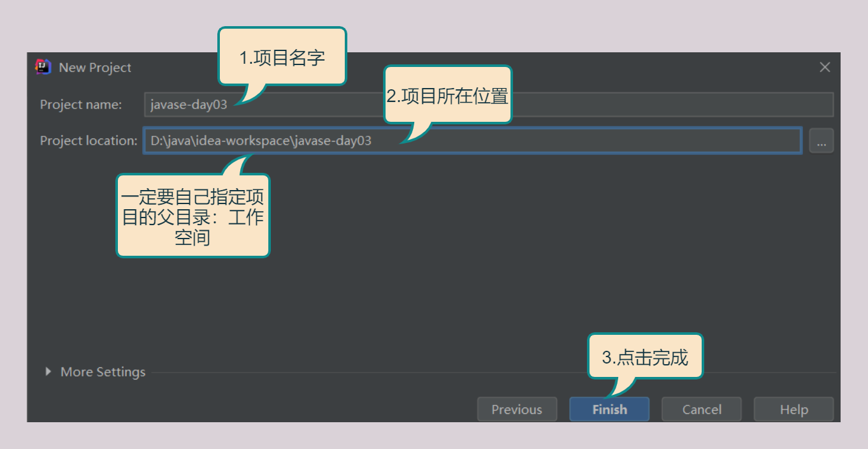Click inside the Project location path field
The width and height of the screenshot is (868, 449).
click(574, 141)
